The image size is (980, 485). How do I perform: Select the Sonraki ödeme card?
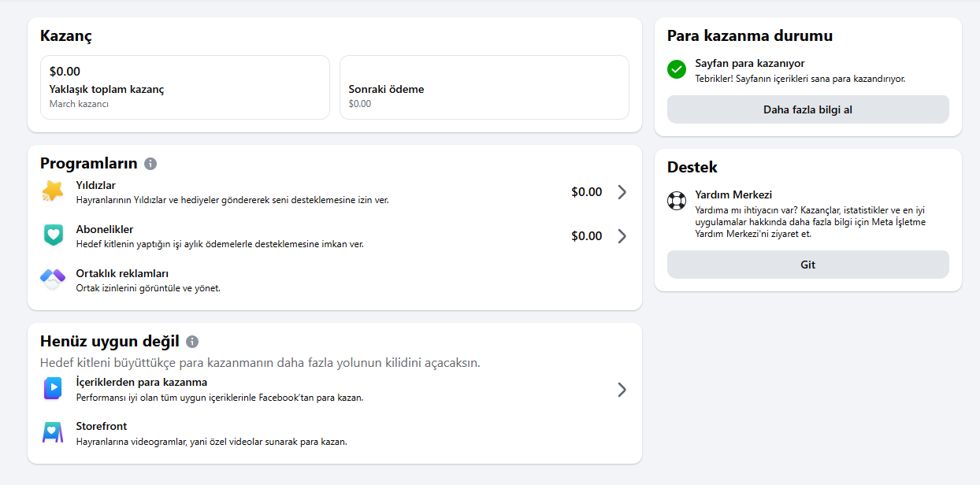pyautogui.click(x=484, y=87)
